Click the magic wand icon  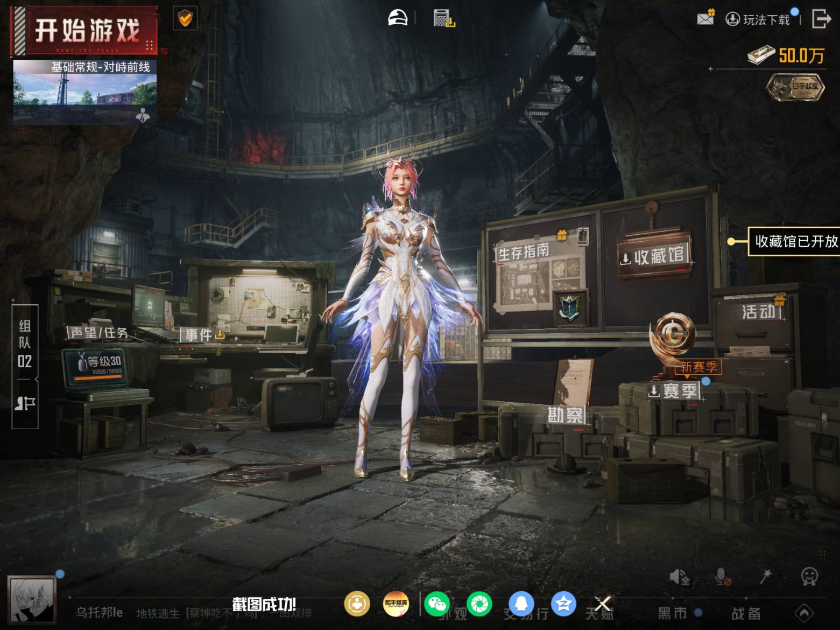tap(765, 576)
